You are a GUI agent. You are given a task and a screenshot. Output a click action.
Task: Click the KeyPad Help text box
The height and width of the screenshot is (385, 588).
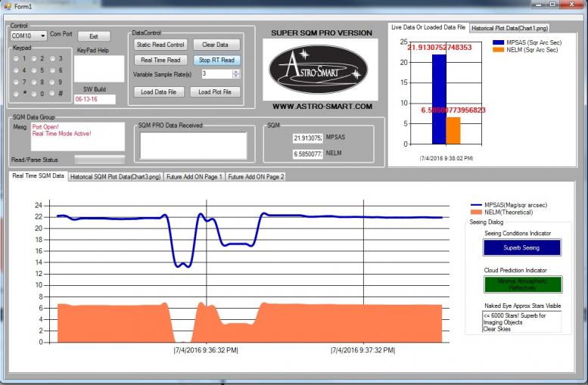click(x=99, y=69)
